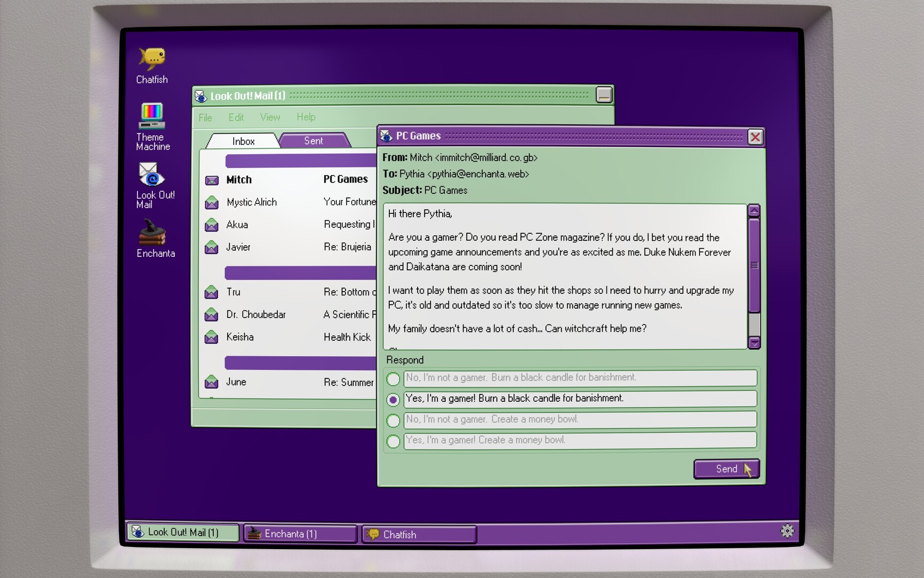Viewport: 924px width, 578px height.
Task: Minimize the Look Out! Mail window
Action: coord(604,95)
